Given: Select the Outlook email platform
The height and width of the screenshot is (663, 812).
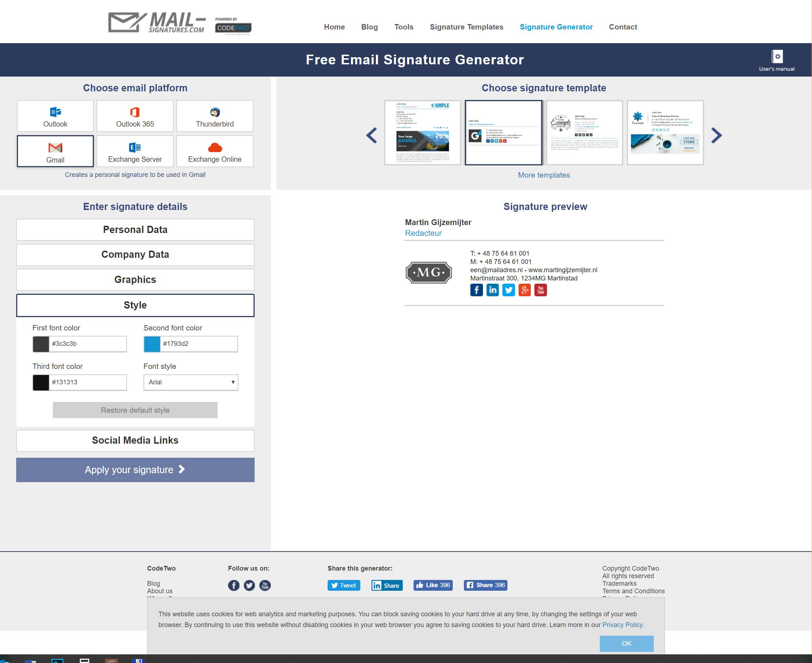Looking at the screenshot, I should coord(55,116).
